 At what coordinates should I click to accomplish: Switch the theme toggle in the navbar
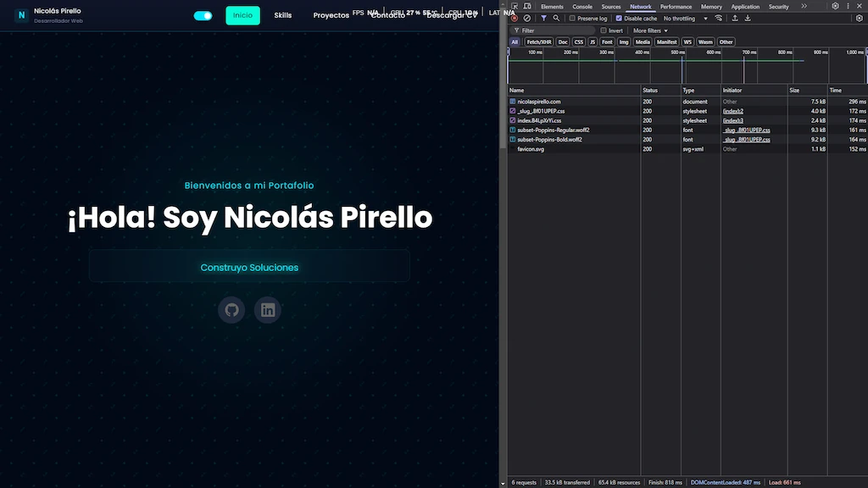pyautogui.click(x=203, y=15)
